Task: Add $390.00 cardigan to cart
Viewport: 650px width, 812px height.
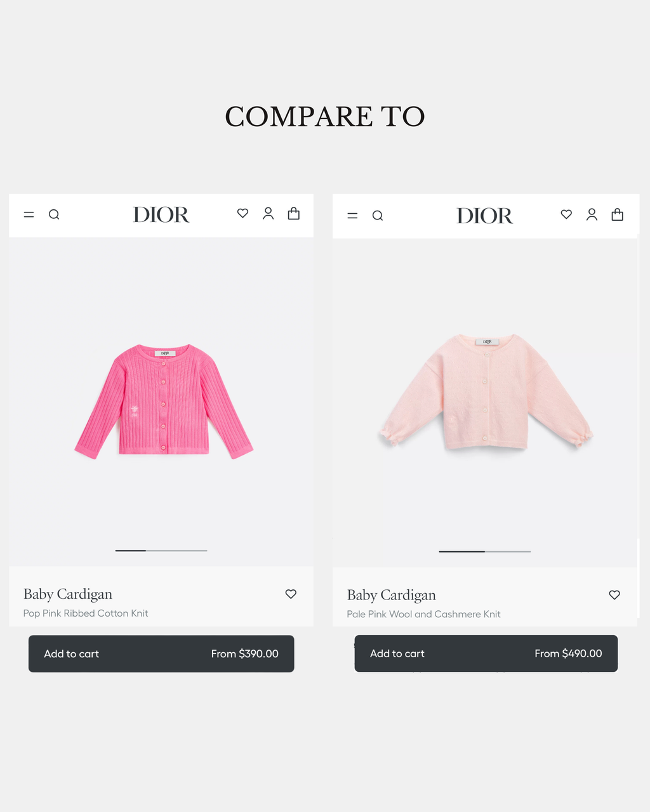Action: (x=161, y=654)
